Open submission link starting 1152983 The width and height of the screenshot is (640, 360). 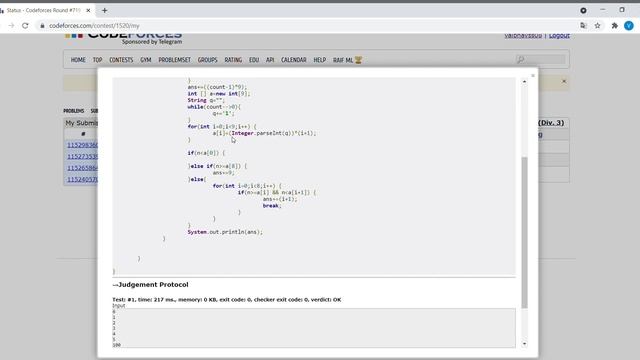82,145
